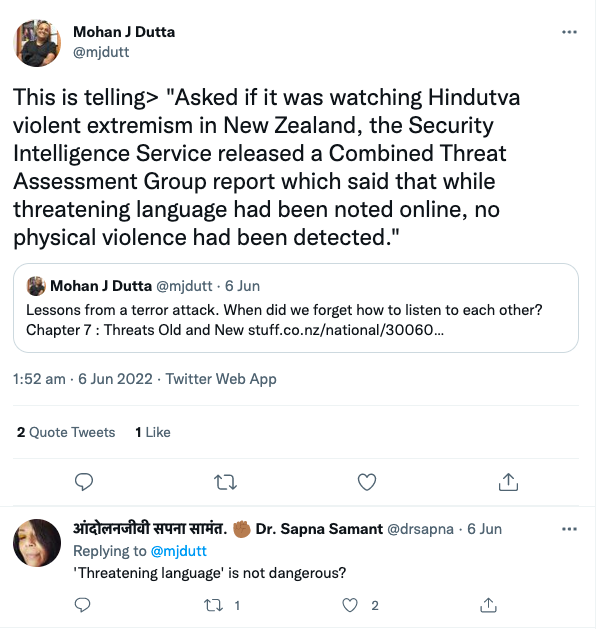Viewport: 601px width, 629px height.
Task: Click the Mohan J Dutta display name
Action: [x=124, y=32]
